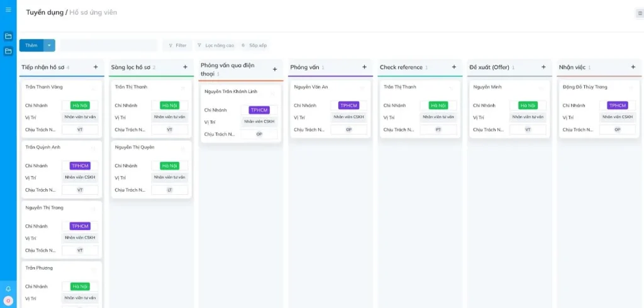Screen dimensions: 644x308
Task: Click the first folder icon in sidebar
Action: [x=8, y=36]
